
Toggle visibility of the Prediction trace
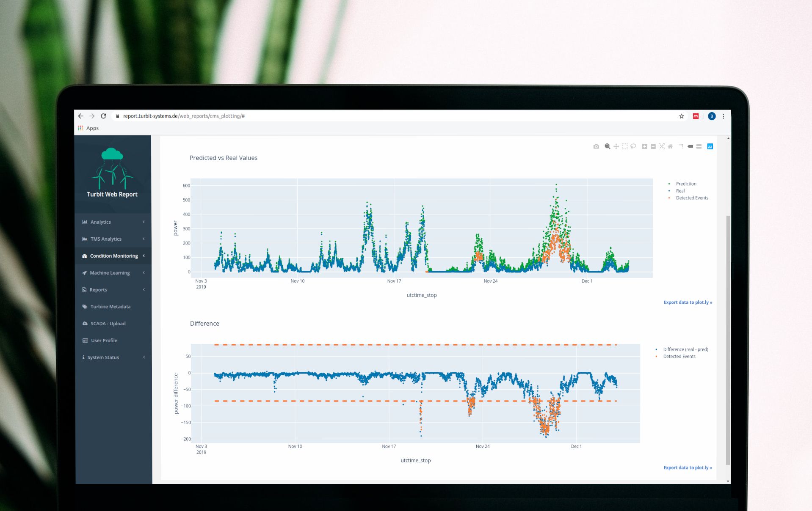685,184
